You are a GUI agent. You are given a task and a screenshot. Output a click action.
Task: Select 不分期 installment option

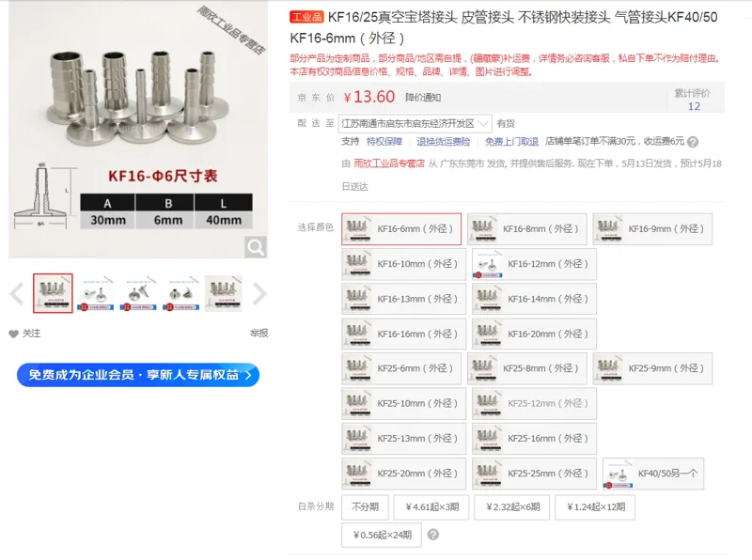tap(365, 507)
